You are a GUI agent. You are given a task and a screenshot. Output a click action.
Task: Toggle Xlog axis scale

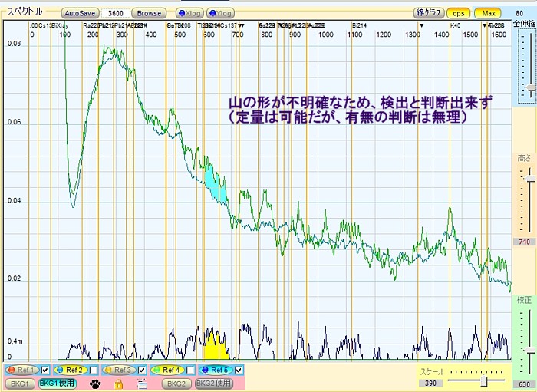click(189, 13)
